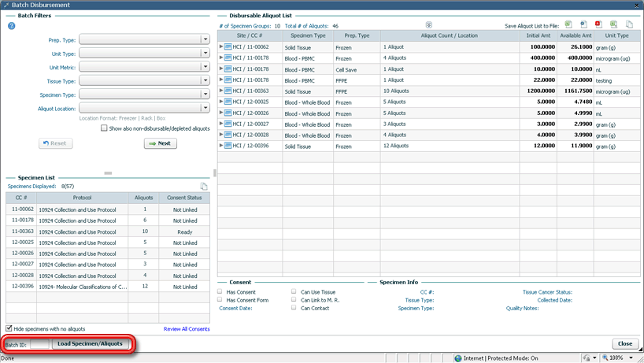Toggle the Can Contact checkbox
Image resolution: width=644 pixels, height=363 pixels.
(x=294, y=307)
